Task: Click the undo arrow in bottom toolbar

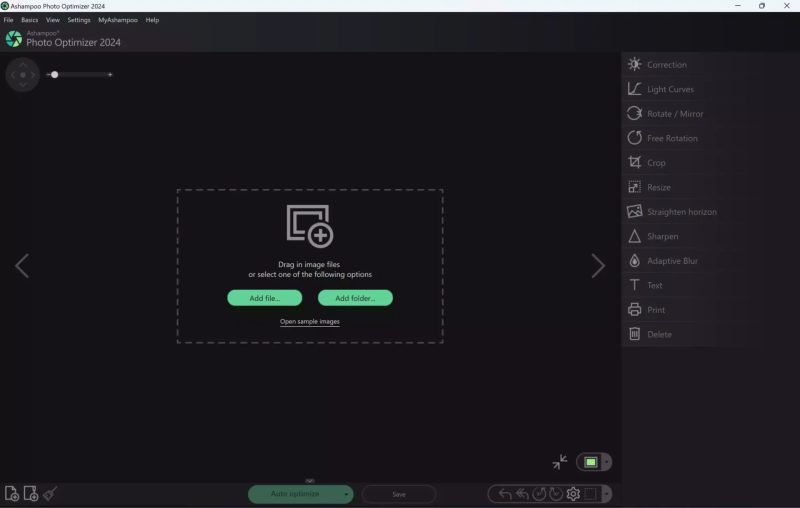Action: (x=504, y=494)
